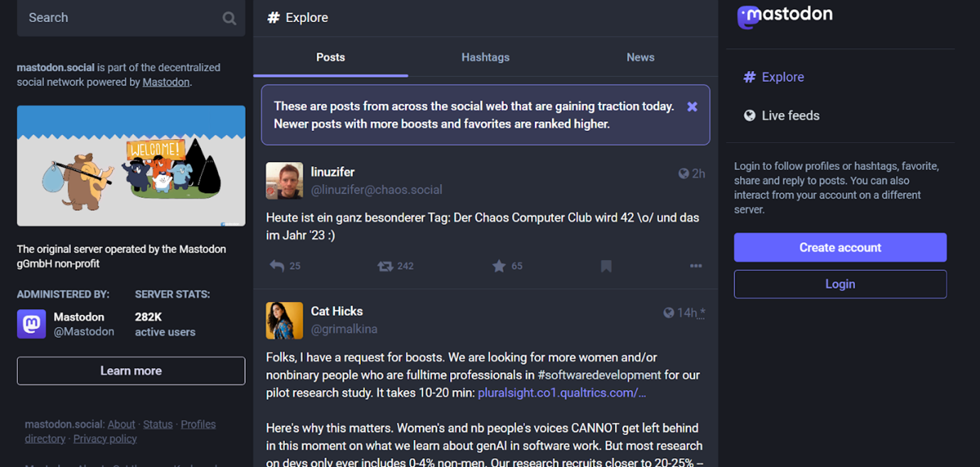This screenshot has height=467, width=980.
Task: Favorite linuzifer's post with star icon
Action: click(499, 266)
